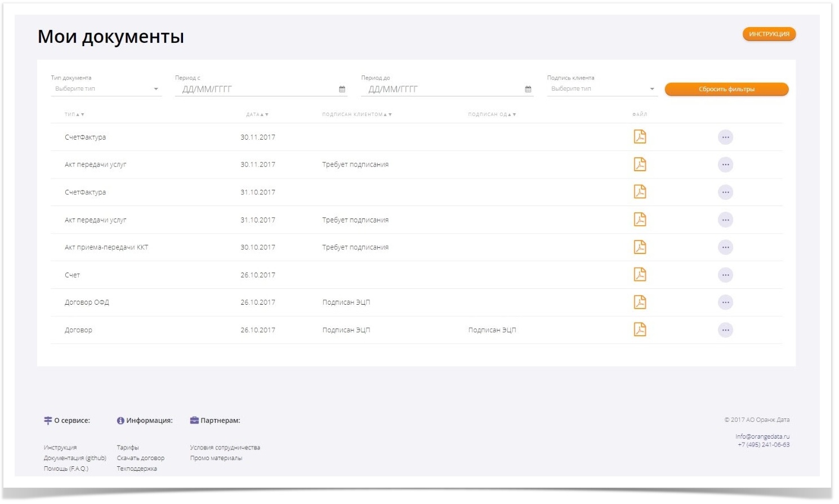Image resolution: width=839 pixels, height=504 pixels.
Task: Click into Период с date input
Action: tap(256, 89)
